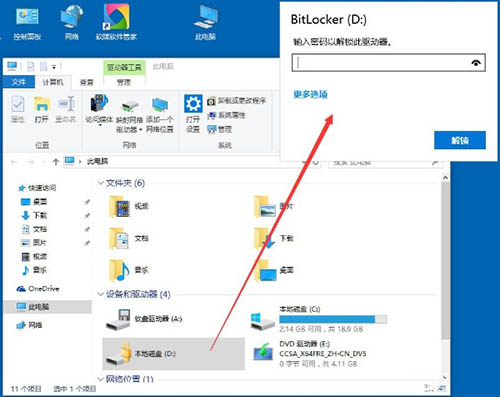This screenshot has height=397, width=500.
Task: Select 下载 in the navigation pane
Action: tap(34, 216)
